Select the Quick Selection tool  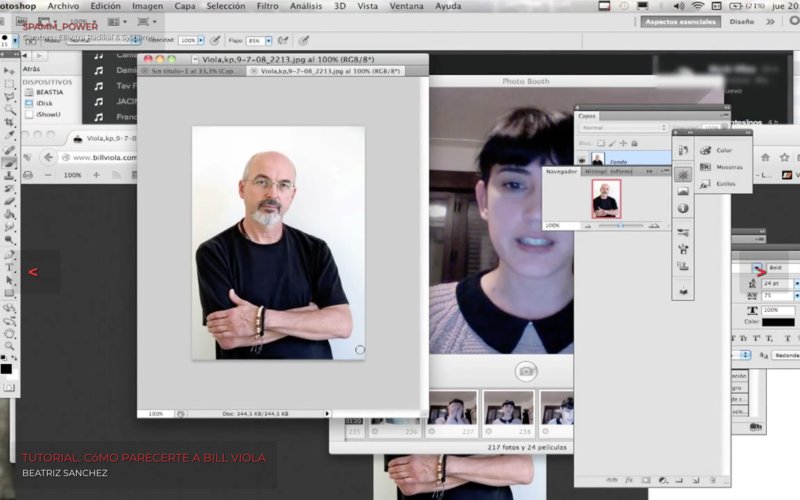(9, 109)
